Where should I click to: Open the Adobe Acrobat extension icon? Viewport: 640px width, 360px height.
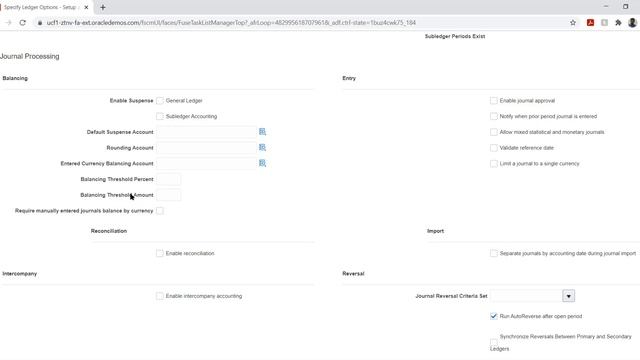590,23
